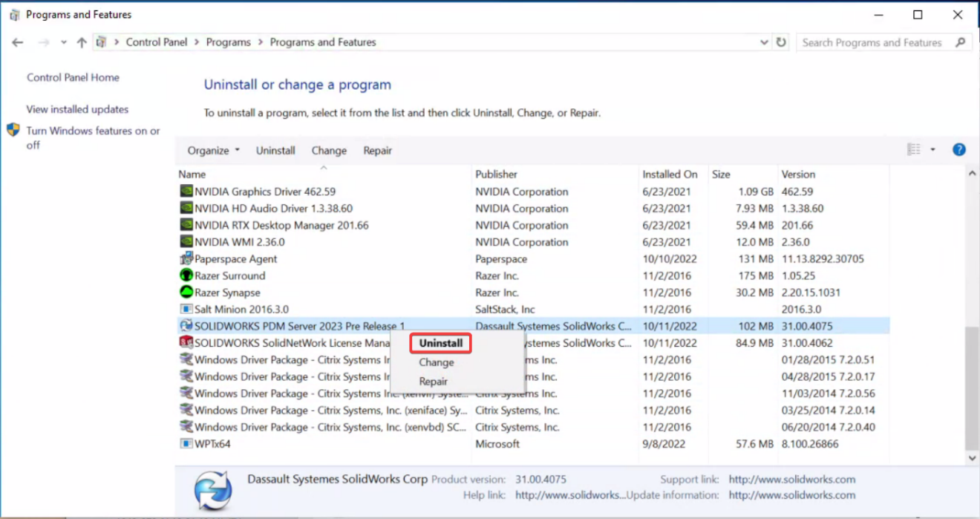Click the search magnifier icon
The image size is (980, 519).
(961, 43)
